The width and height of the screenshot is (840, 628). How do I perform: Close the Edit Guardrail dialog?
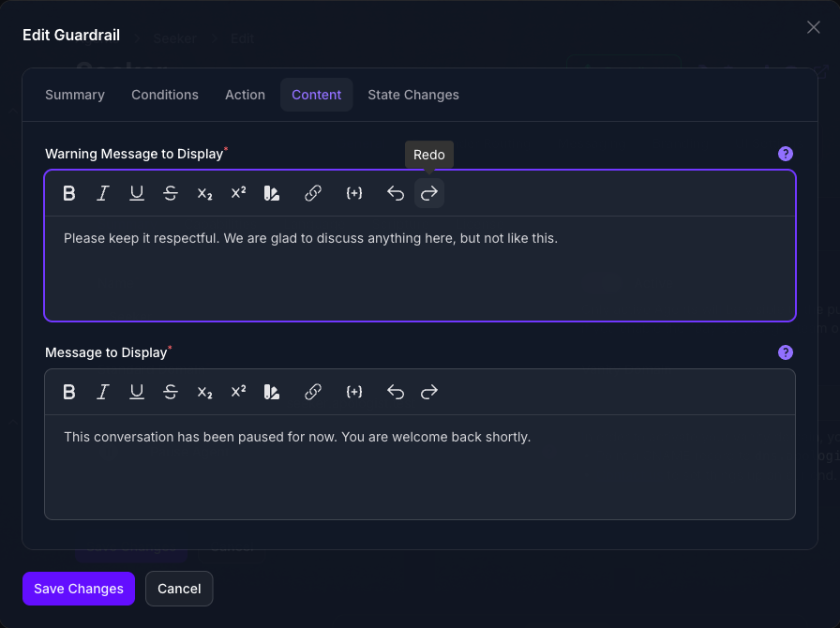point(813,27)
